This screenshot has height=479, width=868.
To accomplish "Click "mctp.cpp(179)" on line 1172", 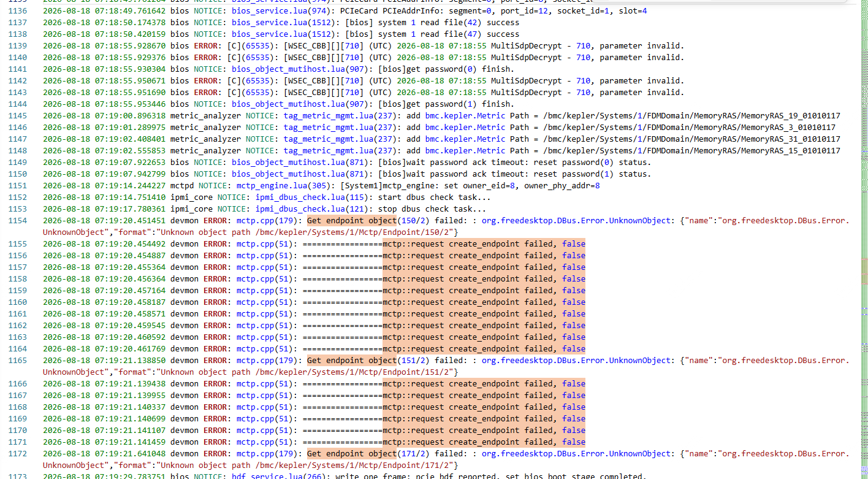I will point(267,454).
